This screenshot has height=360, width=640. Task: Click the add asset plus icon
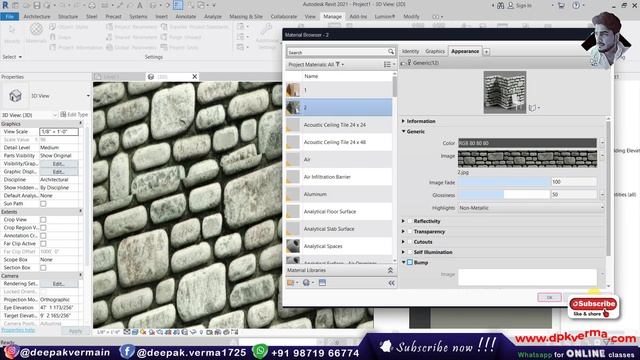(x=486, y=51)
